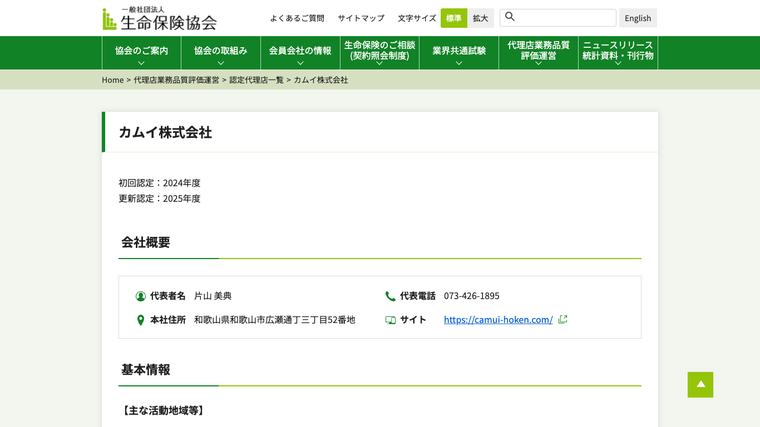
Task: Expand the 会員会社の情報 menu
Action: pos(300,53)
